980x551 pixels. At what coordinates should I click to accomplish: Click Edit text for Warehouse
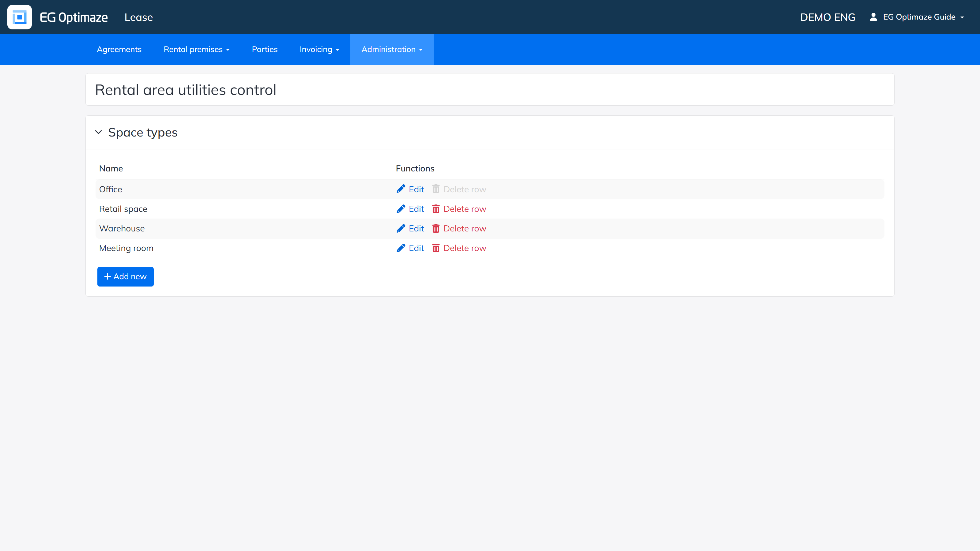(x=416, y=228)
